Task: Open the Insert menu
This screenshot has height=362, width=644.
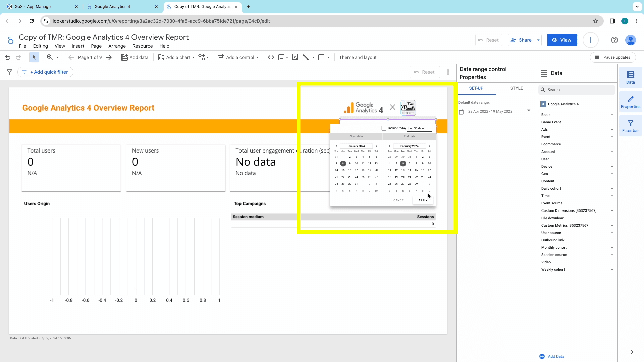Action: coord(78,46)
